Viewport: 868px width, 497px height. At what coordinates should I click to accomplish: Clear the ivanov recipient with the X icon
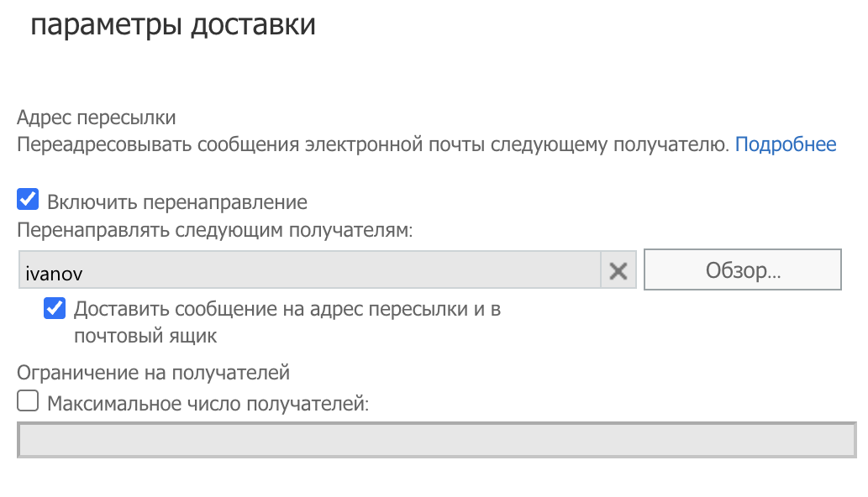[618, 271]
